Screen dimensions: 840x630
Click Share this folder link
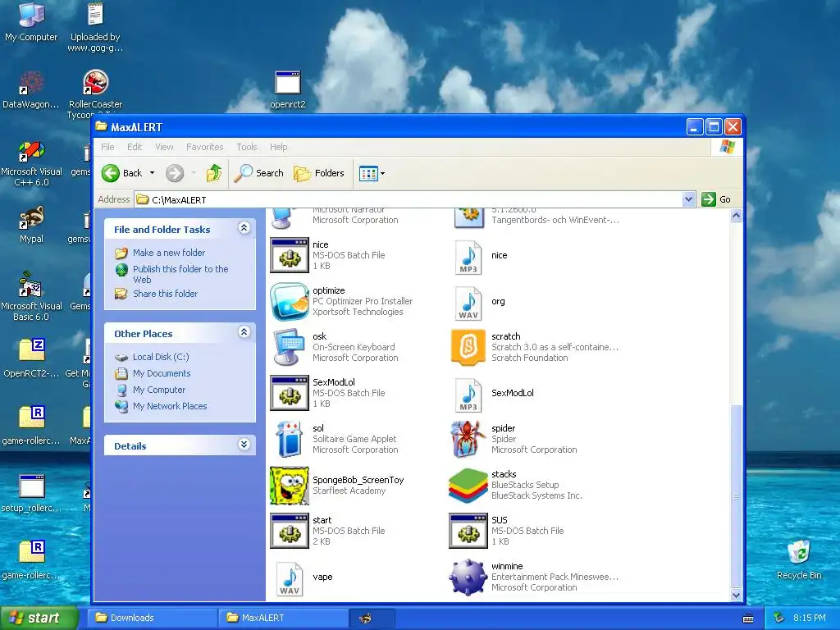(165, 294)
